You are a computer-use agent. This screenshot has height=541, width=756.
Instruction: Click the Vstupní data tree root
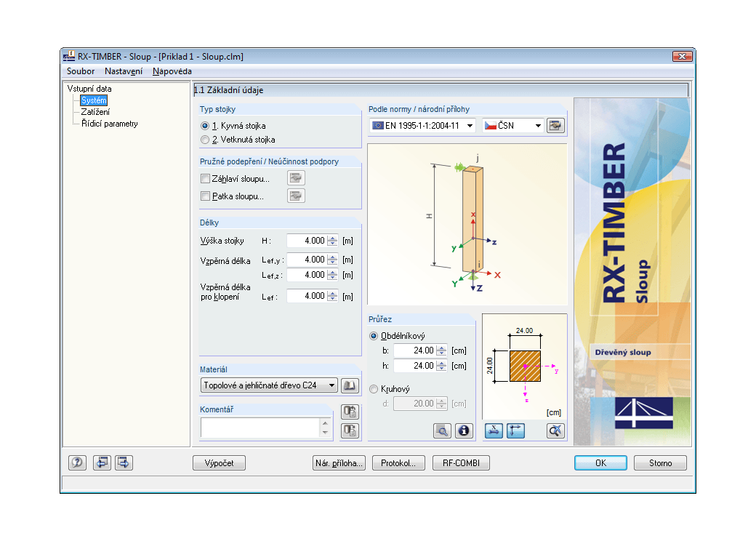89,89
